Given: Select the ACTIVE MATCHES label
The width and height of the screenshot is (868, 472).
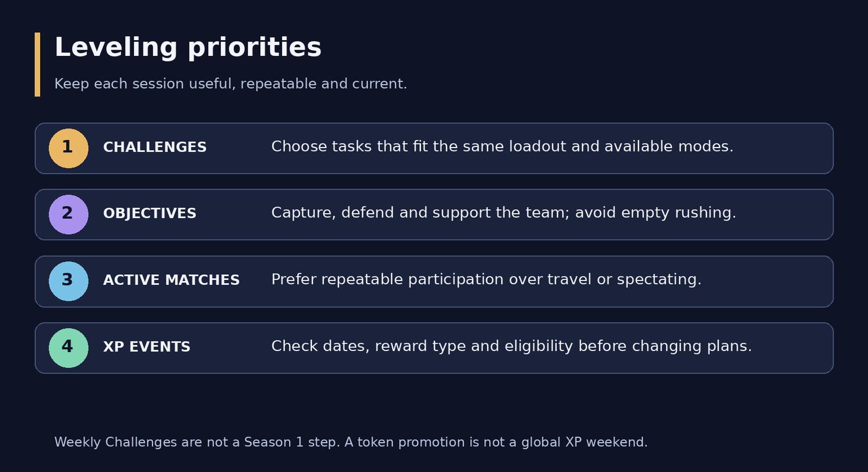Looking at the screenshot, I should 171,280.
